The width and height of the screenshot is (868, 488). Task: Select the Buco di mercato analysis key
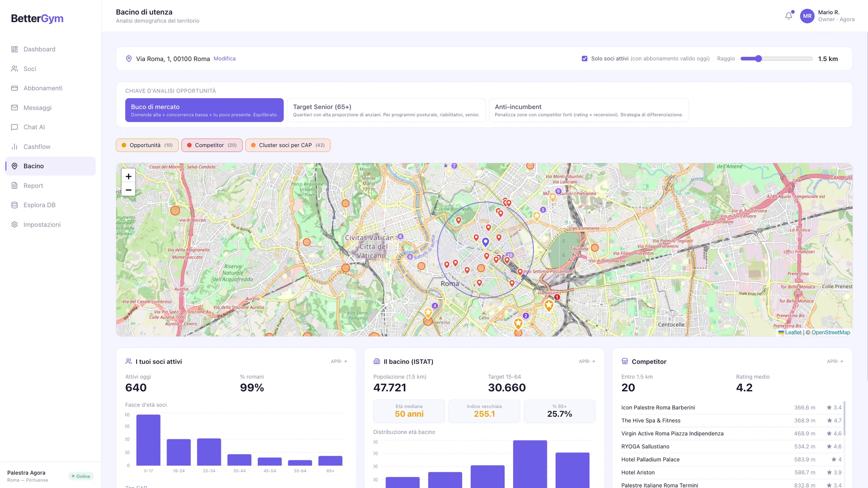(x=204, y=110)
